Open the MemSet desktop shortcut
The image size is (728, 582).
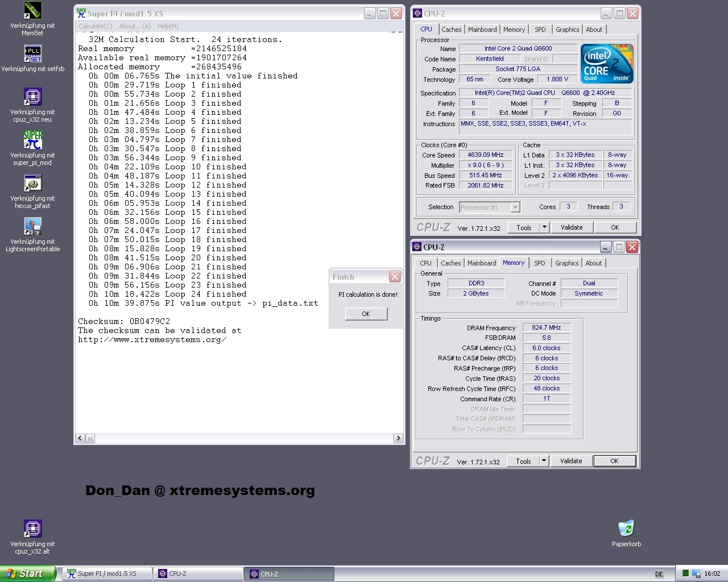(x=32, y=11)
